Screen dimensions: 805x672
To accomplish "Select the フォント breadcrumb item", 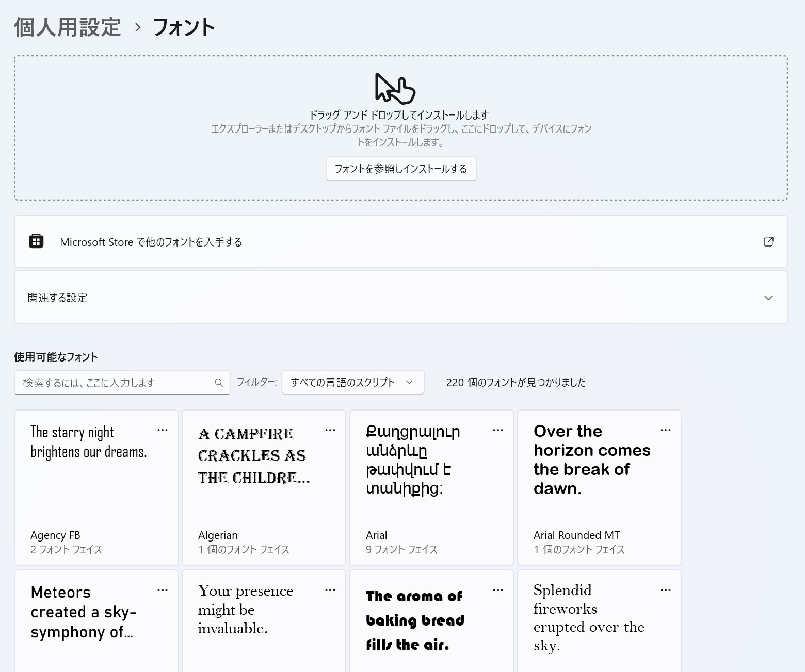I will coord(183,27).
